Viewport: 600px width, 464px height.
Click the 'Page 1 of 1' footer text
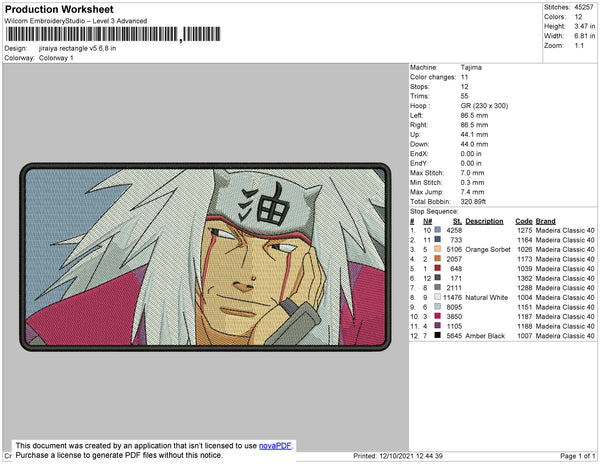coord(578,456)
